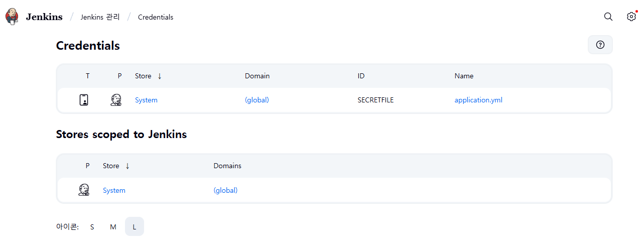Click the System provider icon under Stores scoped
Image resolution: width=644 pixels, height=251 pixels.
point(84,190)
